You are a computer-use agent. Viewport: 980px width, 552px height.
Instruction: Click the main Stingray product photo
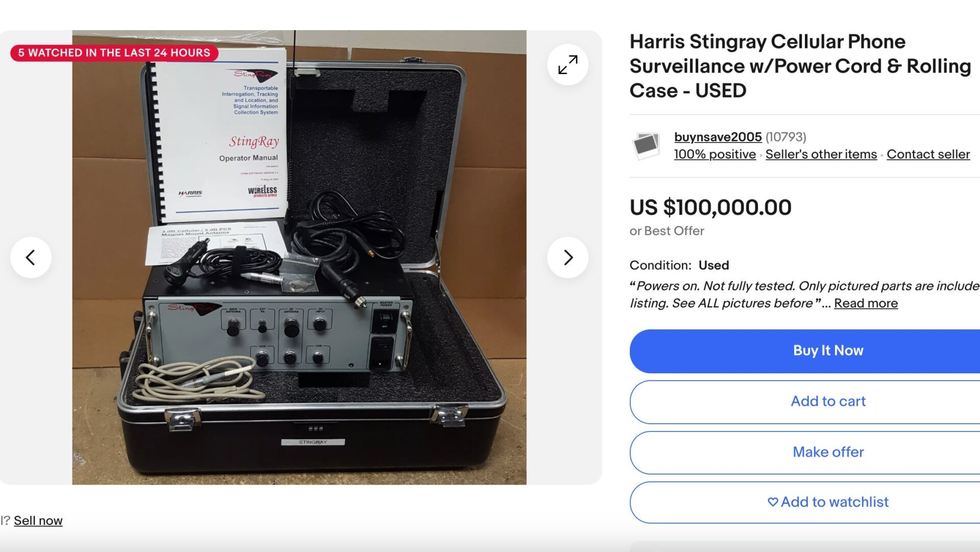point(299,257)
